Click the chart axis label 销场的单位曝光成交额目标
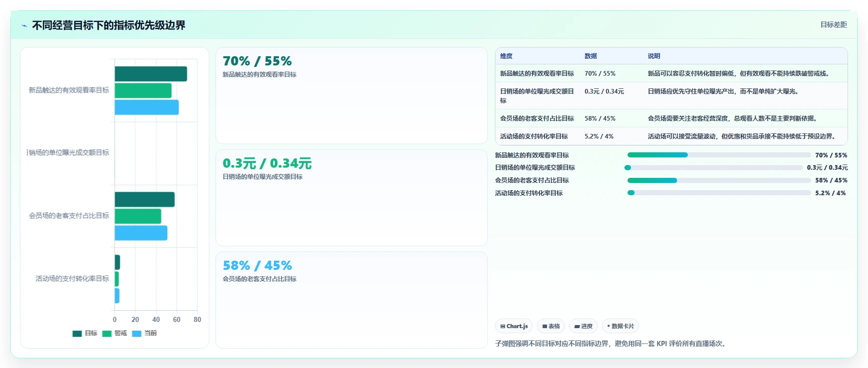Screen dimensions: 868x368 click(68, 153)
